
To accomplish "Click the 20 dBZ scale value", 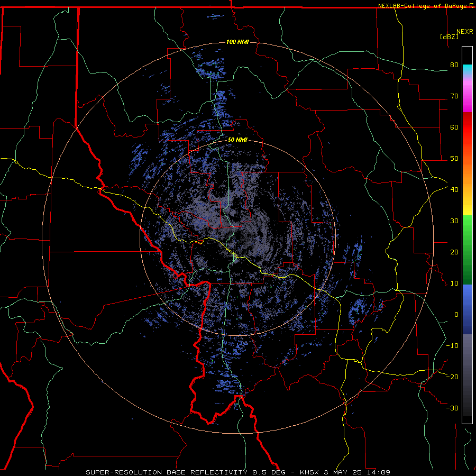I will click(x=454, y=252).
